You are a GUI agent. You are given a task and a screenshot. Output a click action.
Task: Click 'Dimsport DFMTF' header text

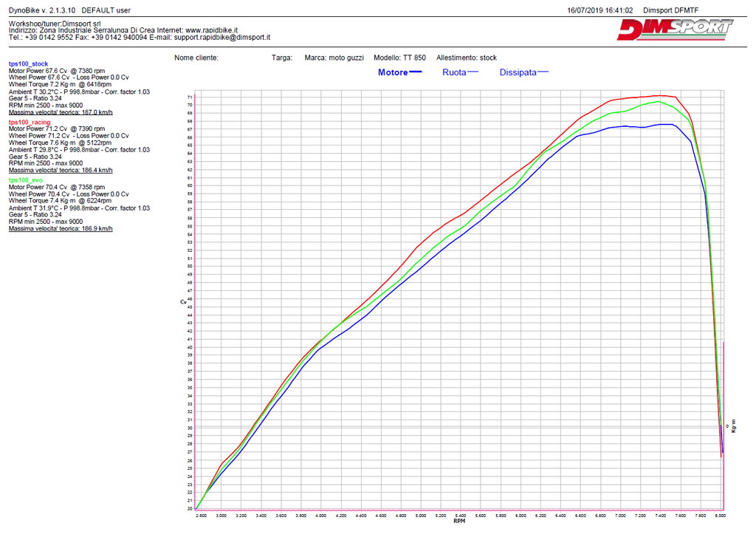click(670, 10)
